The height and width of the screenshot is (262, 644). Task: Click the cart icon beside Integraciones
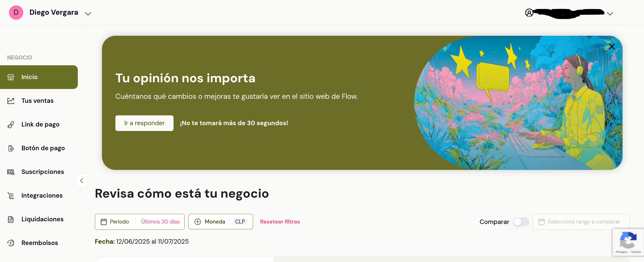[11, 196]
